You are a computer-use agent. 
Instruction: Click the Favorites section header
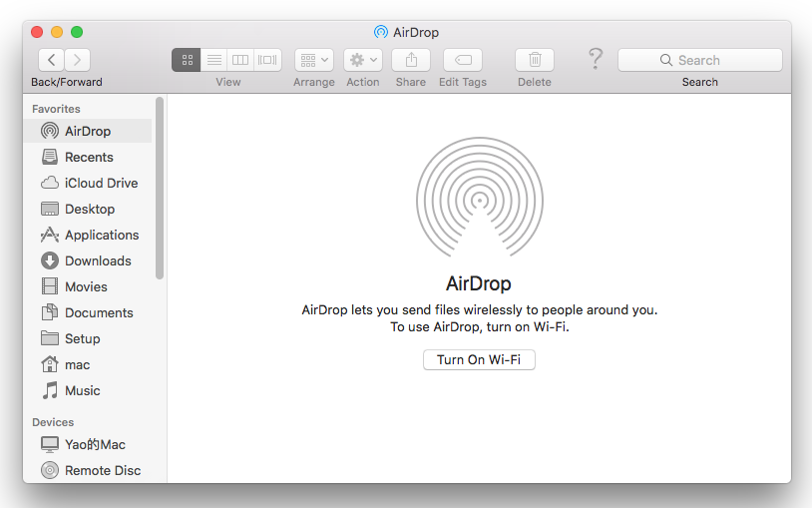(x=56, y=109)
